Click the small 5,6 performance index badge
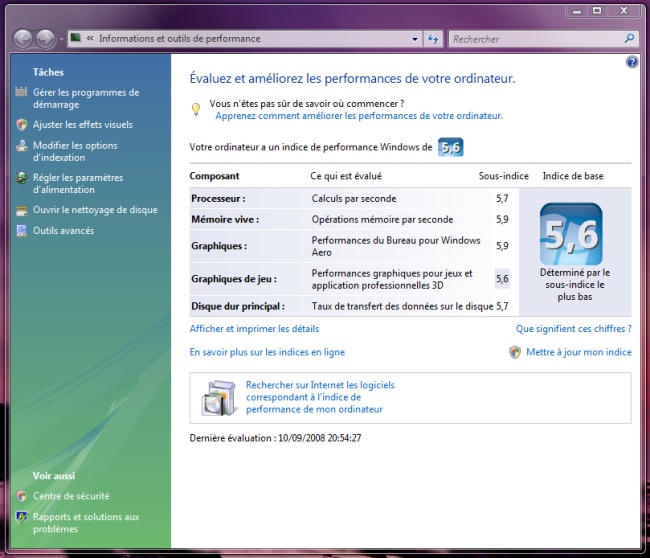 (x=451, y=147)
